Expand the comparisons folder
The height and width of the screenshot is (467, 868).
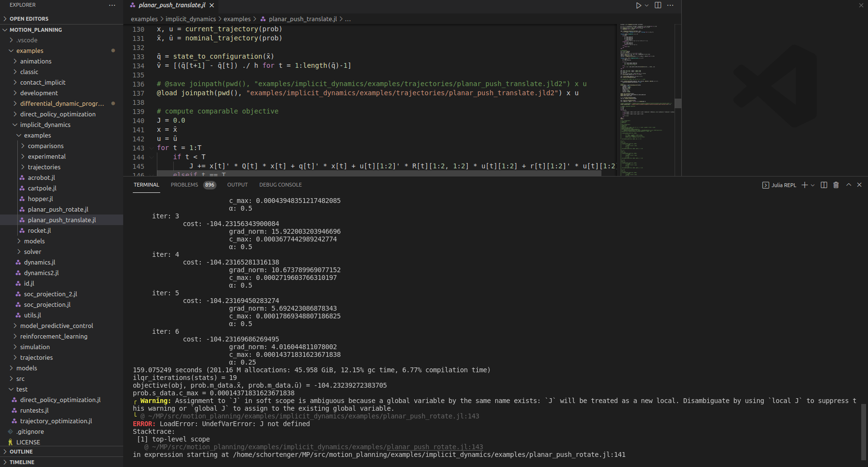coord(62,146)
